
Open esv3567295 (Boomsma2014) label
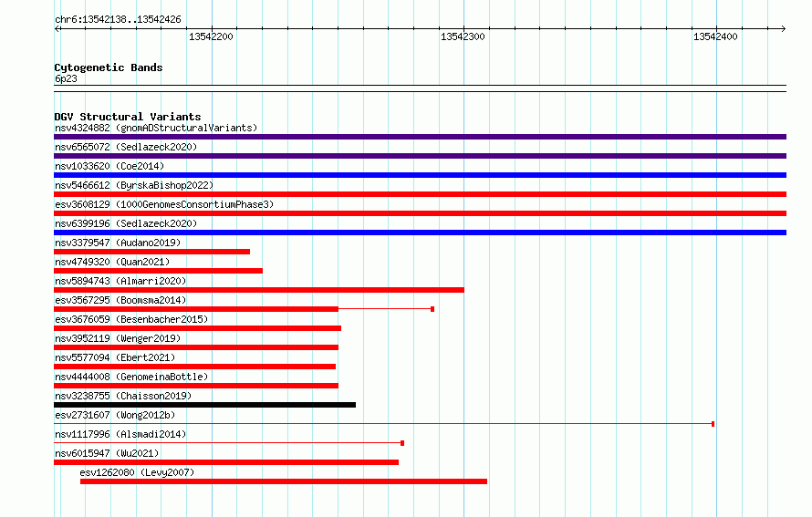(120, 300)
